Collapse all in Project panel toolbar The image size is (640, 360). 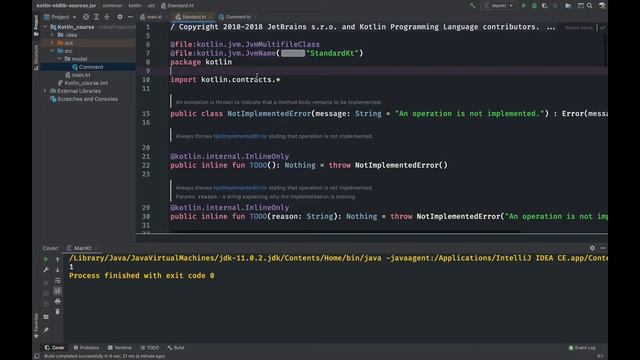(107, 17)
